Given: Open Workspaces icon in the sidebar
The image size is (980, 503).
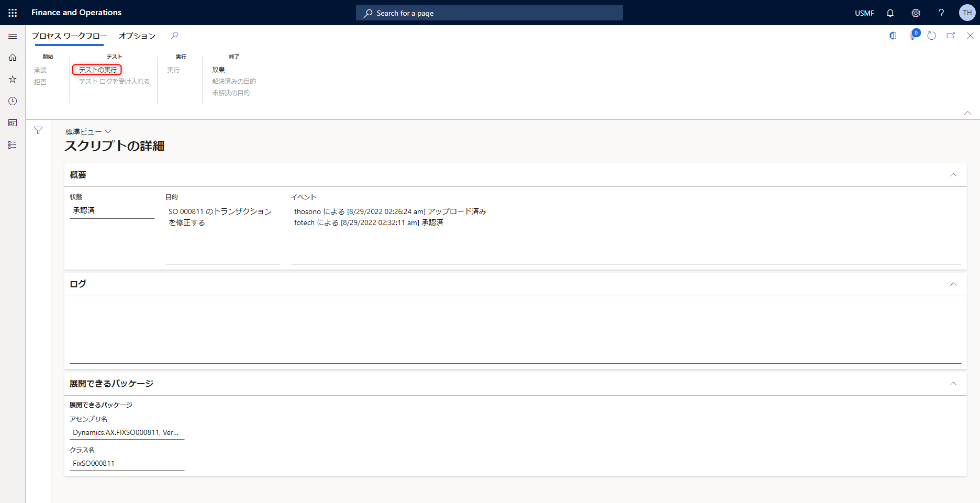Looking at the screenshot, I should tap(13, 123).
